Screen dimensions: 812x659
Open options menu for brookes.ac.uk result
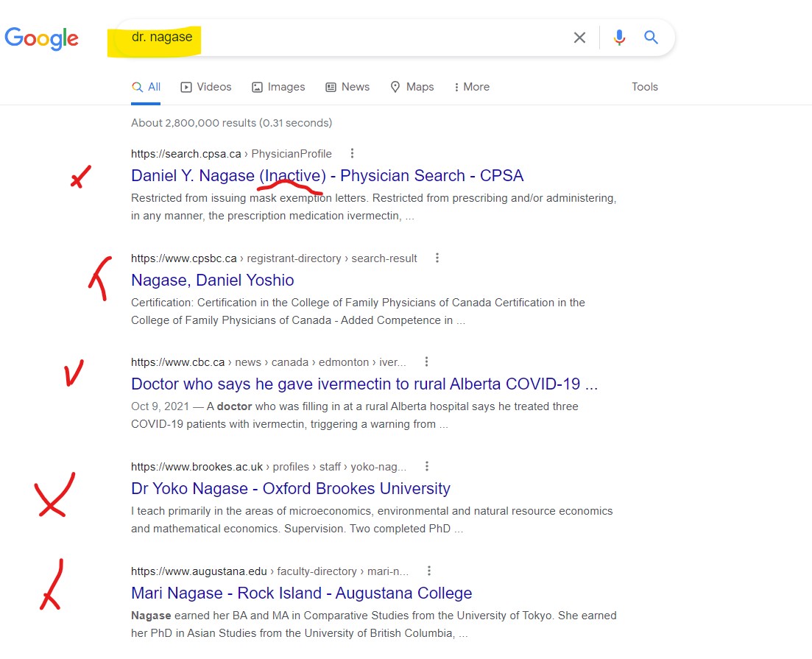click(x=427, y=466)
